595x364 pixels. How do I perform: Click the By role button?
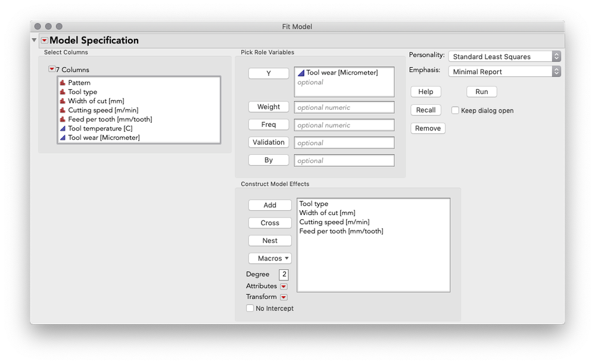[x=269, y=160]
